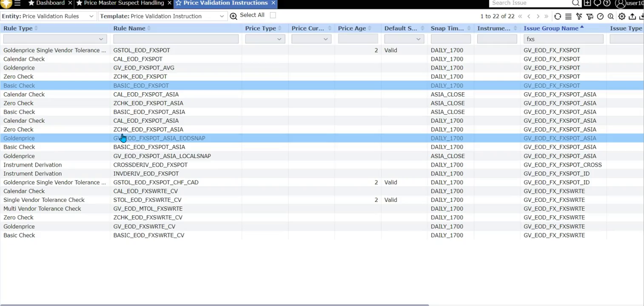Click the Rule Name filter field
This screenshot has height=306, width=644.
click(x=176, y=39)
